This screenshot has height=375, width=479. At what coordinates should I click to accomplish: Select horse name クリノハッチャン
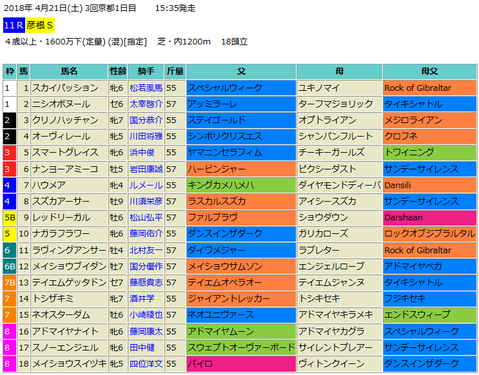65,120
